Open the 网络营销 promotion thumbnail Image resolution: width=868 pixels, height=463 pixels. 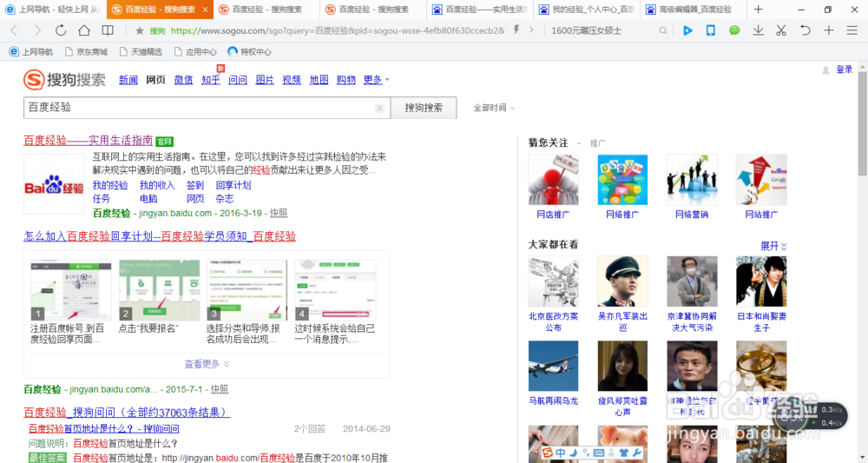[x=692, y=180]
